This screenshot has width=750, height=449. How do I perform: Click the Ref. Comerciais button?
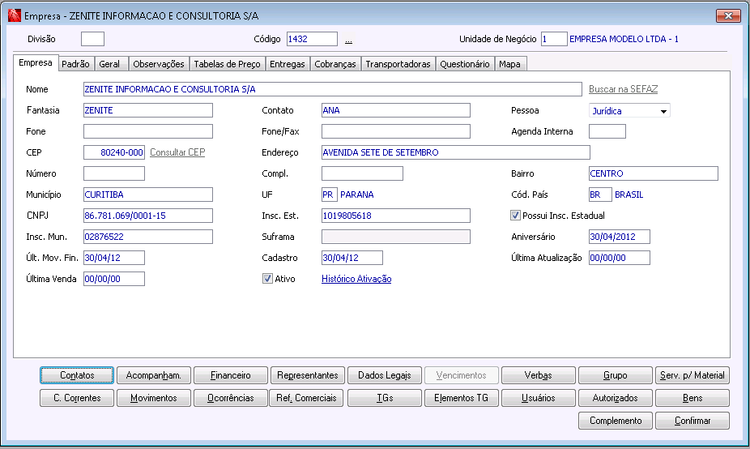pos(308,398)
